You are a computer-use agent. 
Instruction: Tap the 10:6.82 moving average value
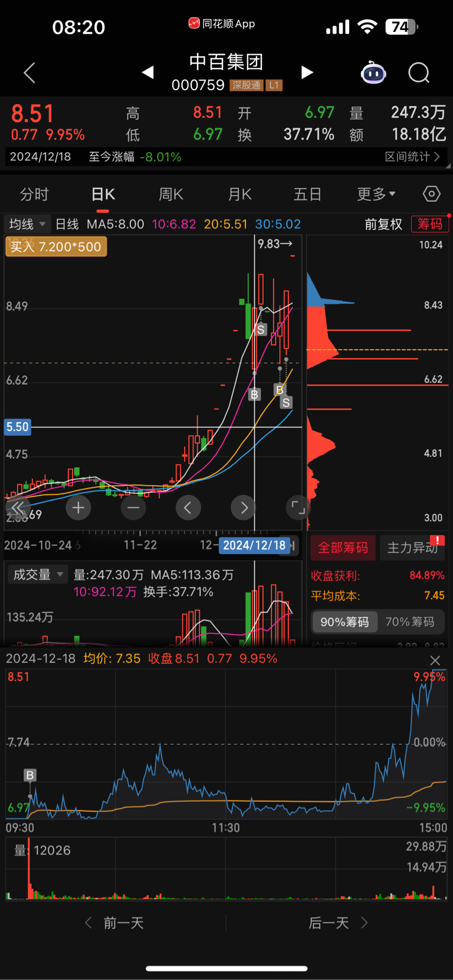pyautogui.click(x=174, y=224)
